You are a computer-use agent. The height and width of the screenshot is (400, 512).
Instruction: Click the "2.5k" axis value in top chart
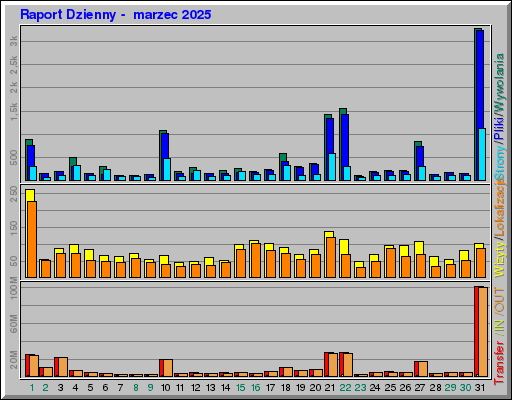click(14, 65)
